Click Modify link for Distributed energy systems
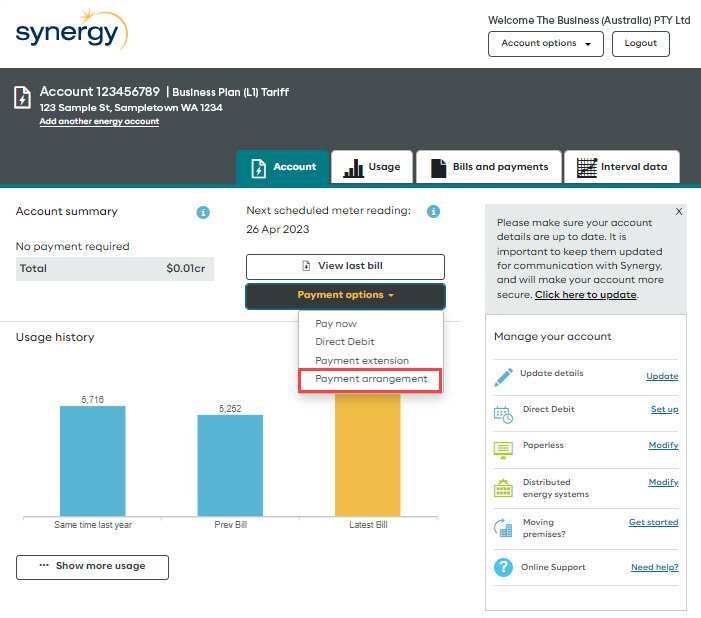Viewport: 701px width, 618px height. click(x=663, y=482)
